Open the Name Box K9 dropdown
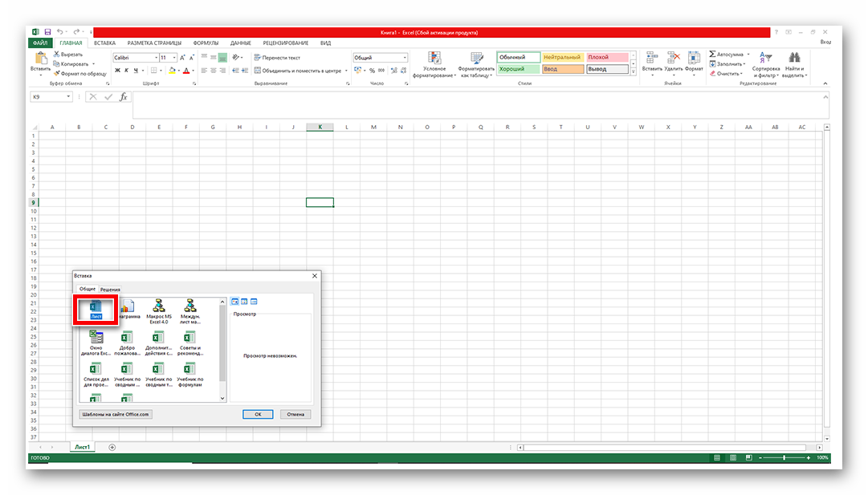This screenshot has width=868, height=495. [68, 97]
